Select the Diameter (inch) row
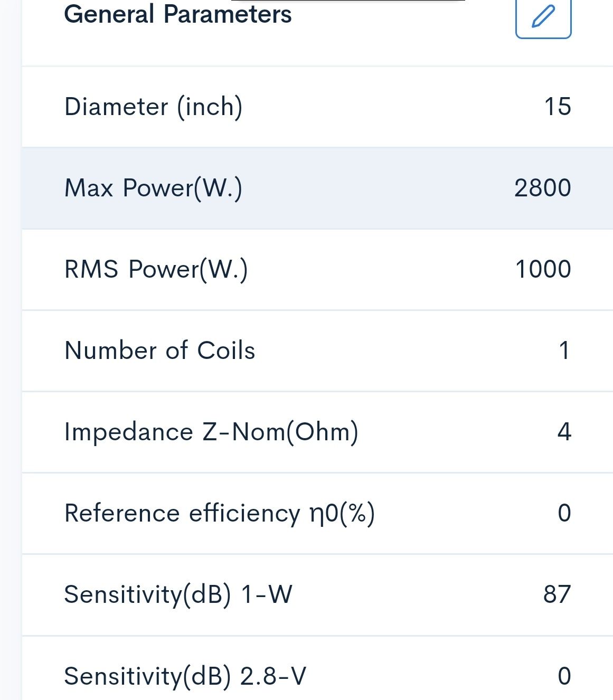 coord(317,107)
